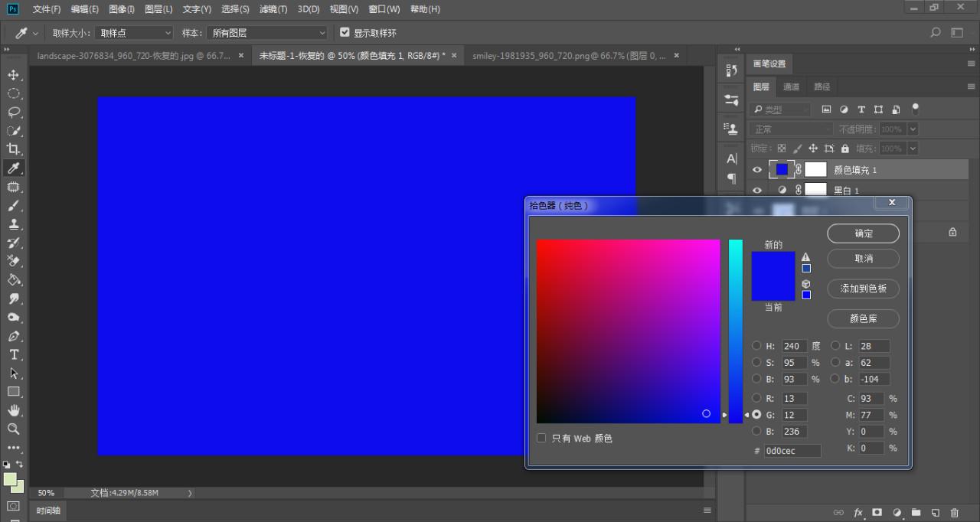Select the S saturation radio button
This screenshot has width=980, height=522.
point(756,362)
